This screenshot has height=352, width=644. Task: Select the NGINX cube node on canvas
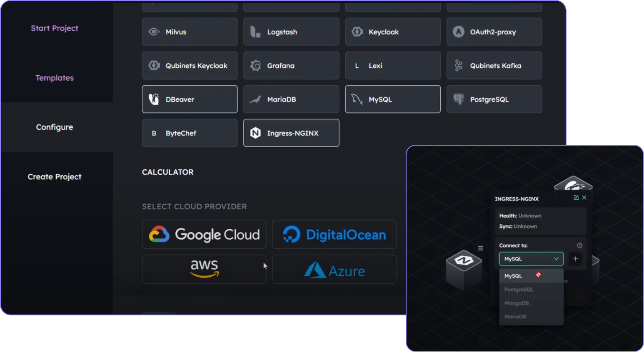[x=464, y=269]
